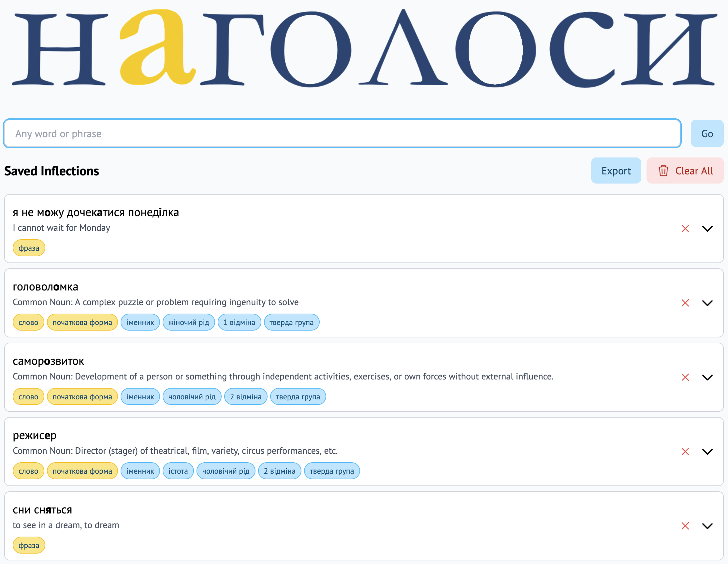Delete the саморозвиток entry with red X

click(x=685, y=377)
